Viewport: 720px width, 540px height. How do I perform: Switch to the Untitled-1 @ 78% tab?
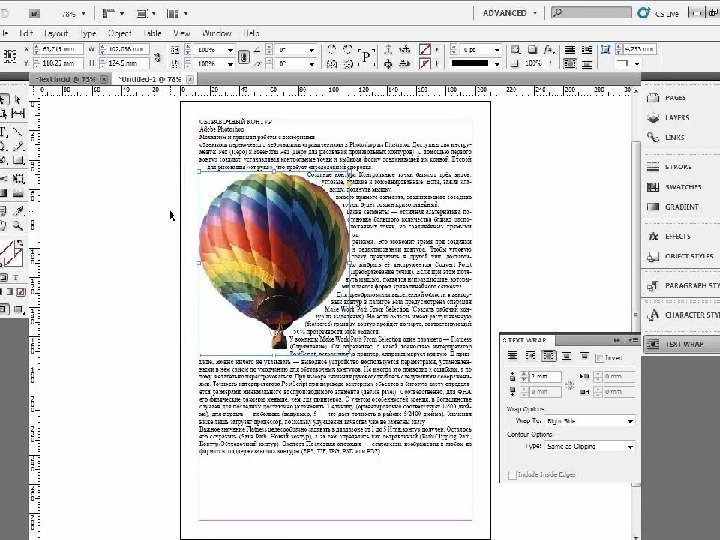tap(150, 79)
